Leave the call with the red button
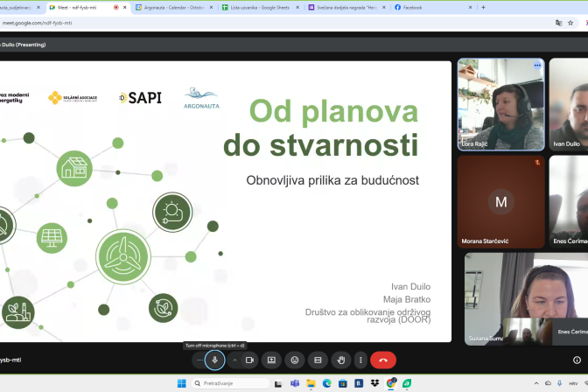 pos(383,360)
